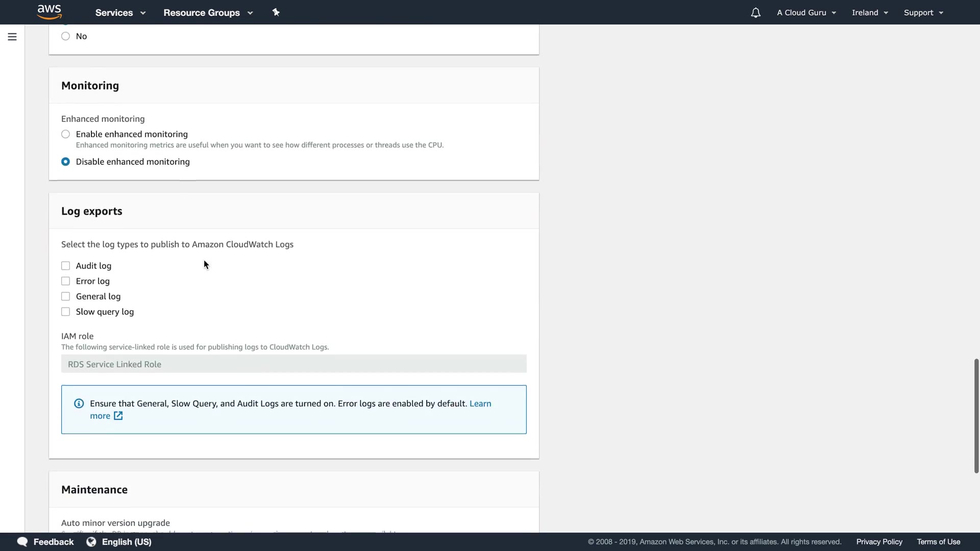Expand the Services dropdown menu
The image size is (980, 551).
120,13
